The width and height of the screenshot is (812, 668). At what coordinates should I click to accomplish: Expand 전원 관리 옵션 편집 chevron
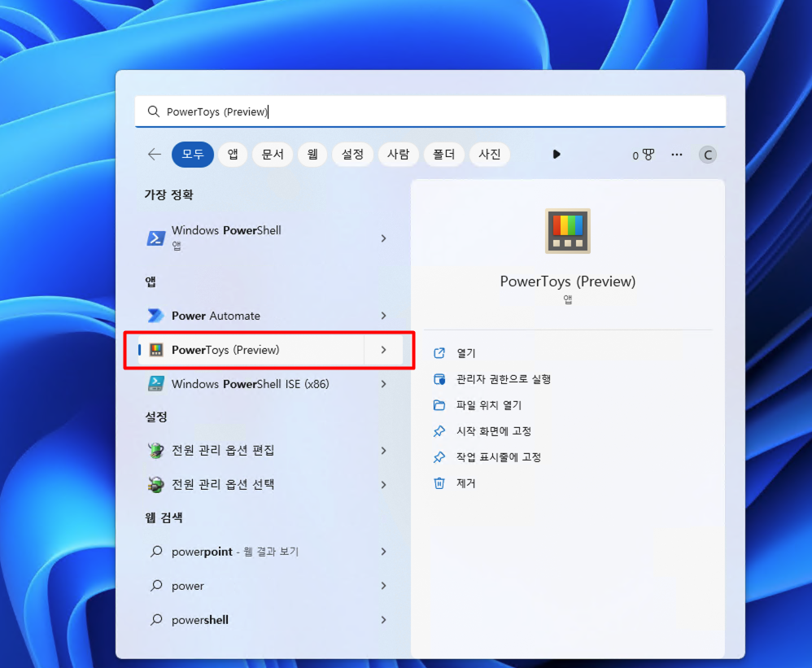point(384,451)
